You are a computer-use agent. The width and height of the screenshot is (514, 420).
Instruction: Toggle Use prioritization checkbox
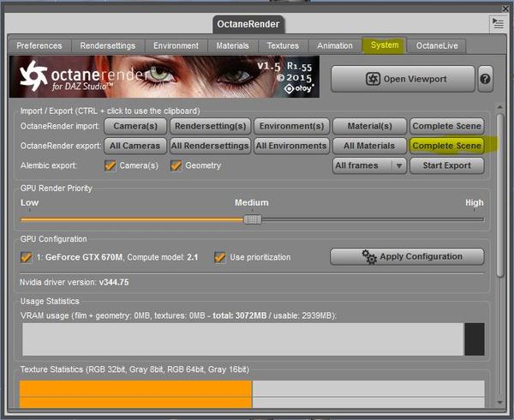pos(220,257)
